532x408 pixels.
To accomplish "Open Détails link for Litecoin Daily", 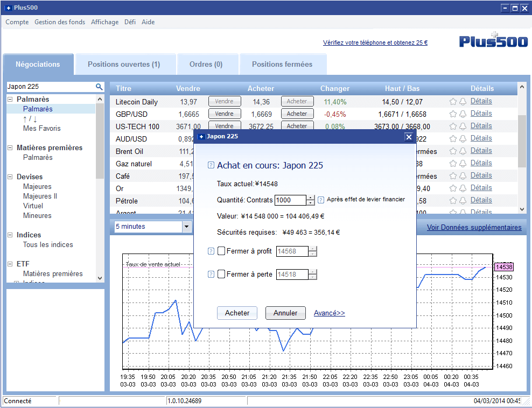I will [x=481, y=101].
